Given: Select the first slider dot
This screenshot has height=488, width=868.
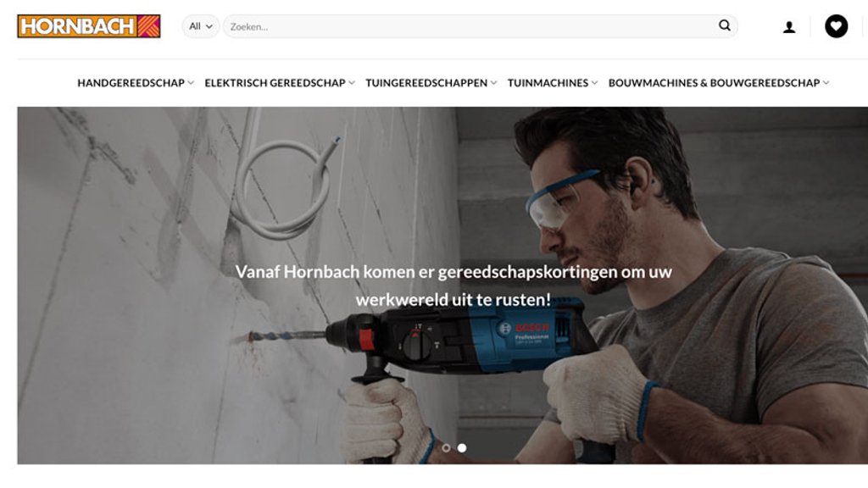Looking at the screenshot, I should click(446, 447).
